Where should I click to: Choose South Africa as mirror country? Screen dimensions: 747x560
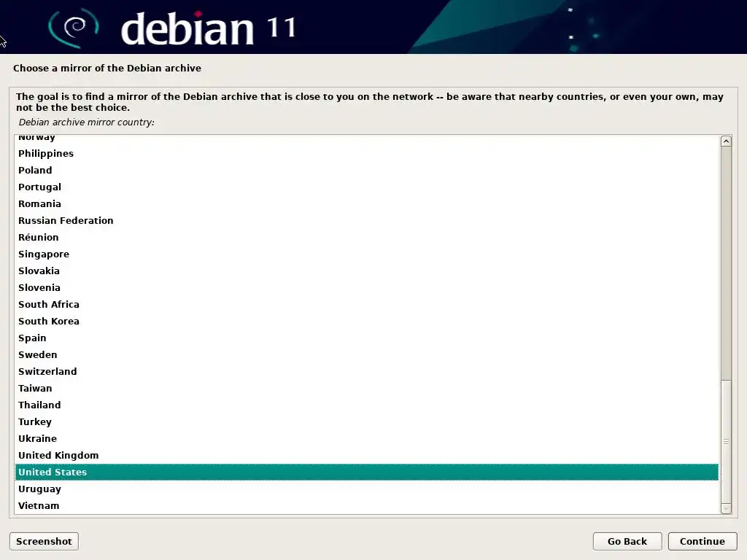point(366,304)
